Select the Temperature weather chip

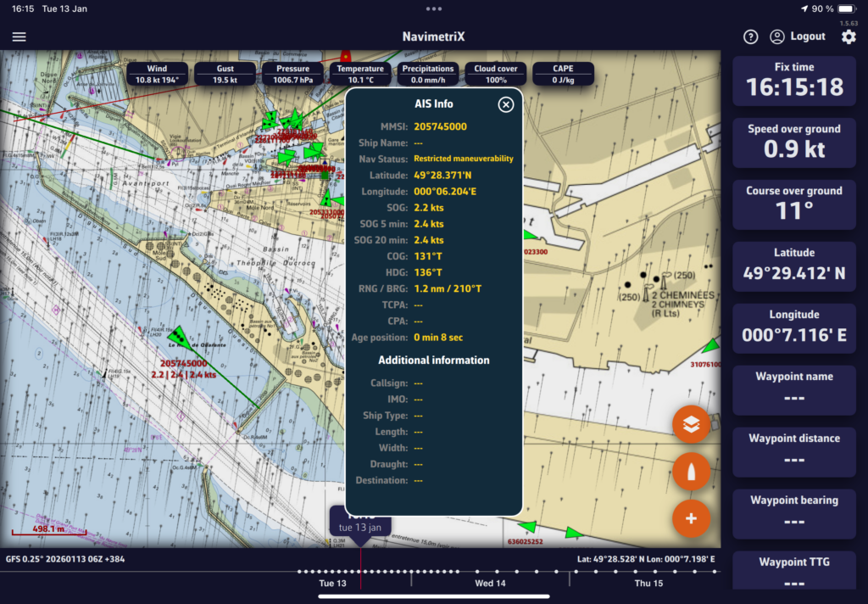pos(360,74)
